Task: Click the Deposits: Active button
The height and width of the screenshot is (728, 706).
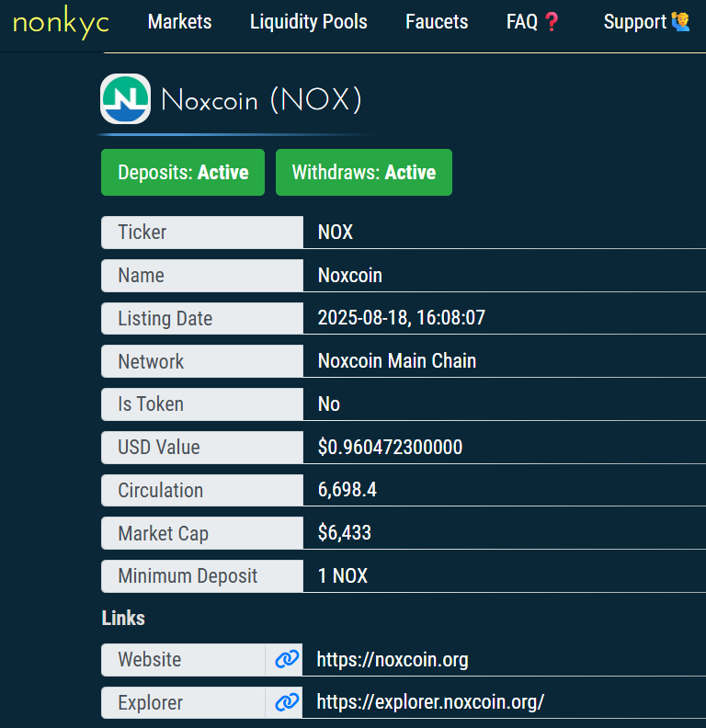Action: click(183, 172)
